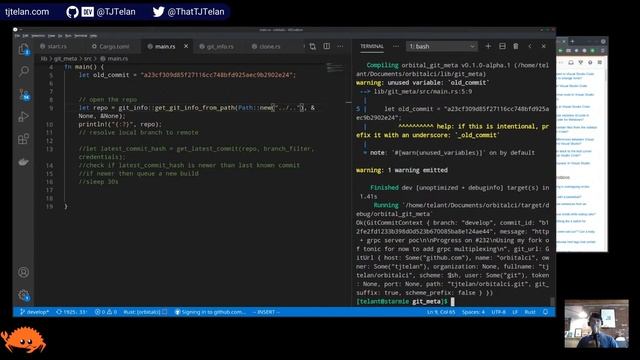640x360 pixels.
Task: Open new tab in background browser window
Action: pyautogui.click(x=572, y=41)
